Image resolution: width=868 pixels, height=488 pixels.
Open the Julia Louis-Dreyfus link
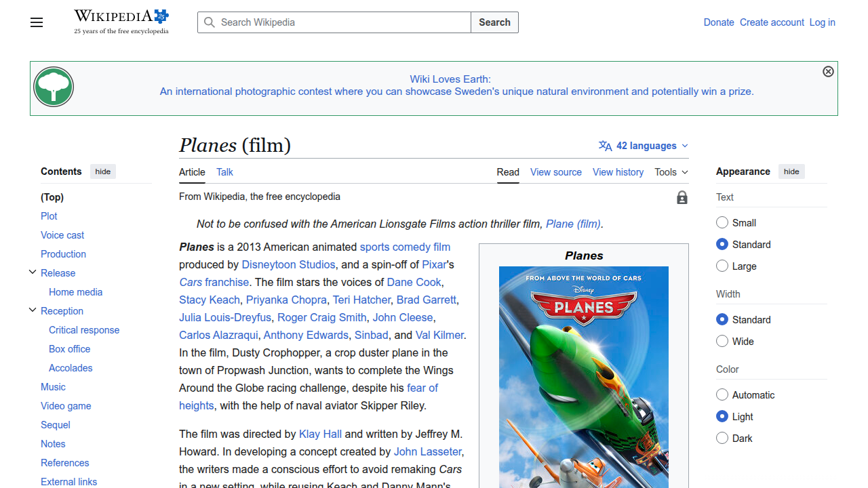coord(225,317)
